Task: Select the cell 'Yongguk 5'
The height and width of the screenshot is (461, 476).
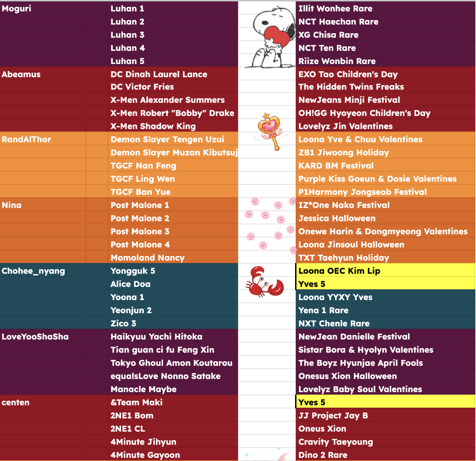Action: (x=173, y=271)
